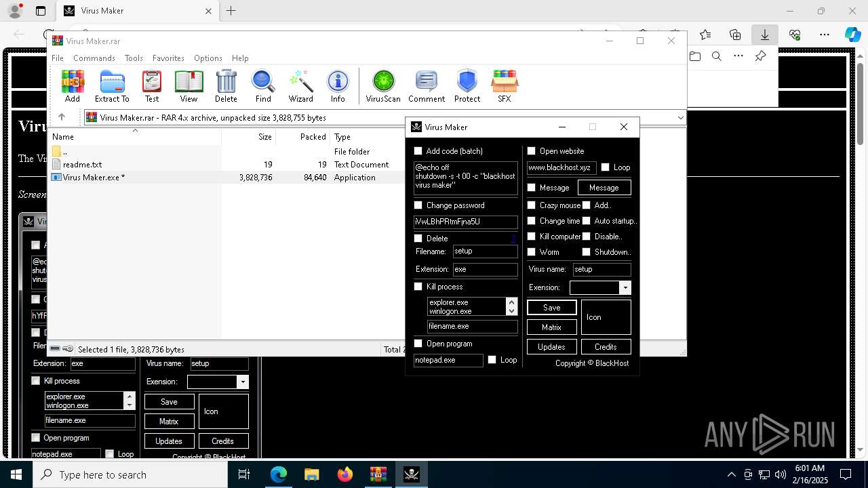Tick the Add code (batch) checkbox
Viewport: 868px width, 488px height.
[x=418, y=151]
